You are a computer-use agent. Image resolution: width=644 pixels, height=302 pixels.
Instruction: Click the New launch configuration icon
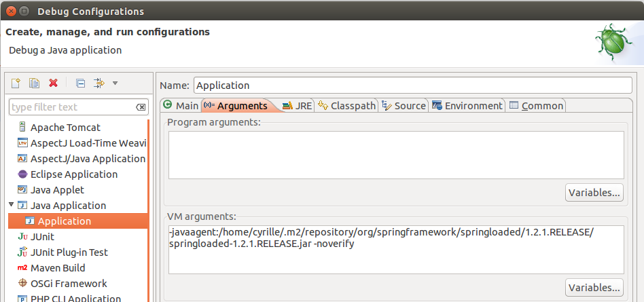(16, 83)
